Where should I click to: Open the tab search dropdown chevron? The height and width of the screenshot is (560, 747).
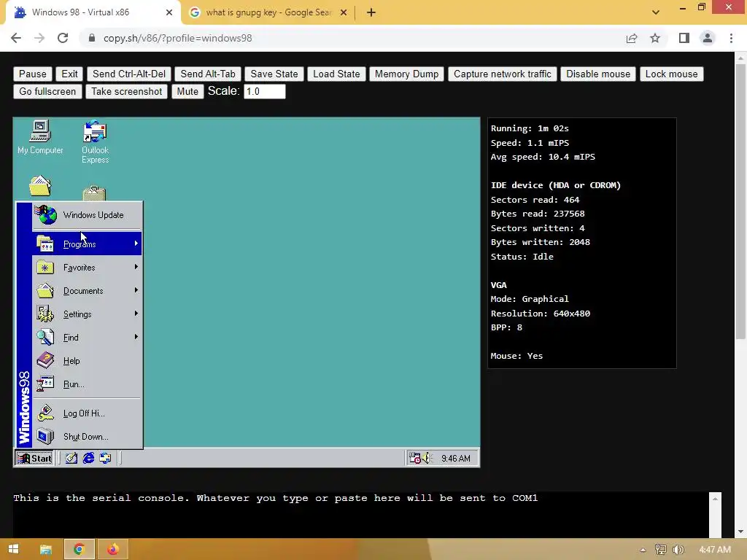click(x=656, y=12)
